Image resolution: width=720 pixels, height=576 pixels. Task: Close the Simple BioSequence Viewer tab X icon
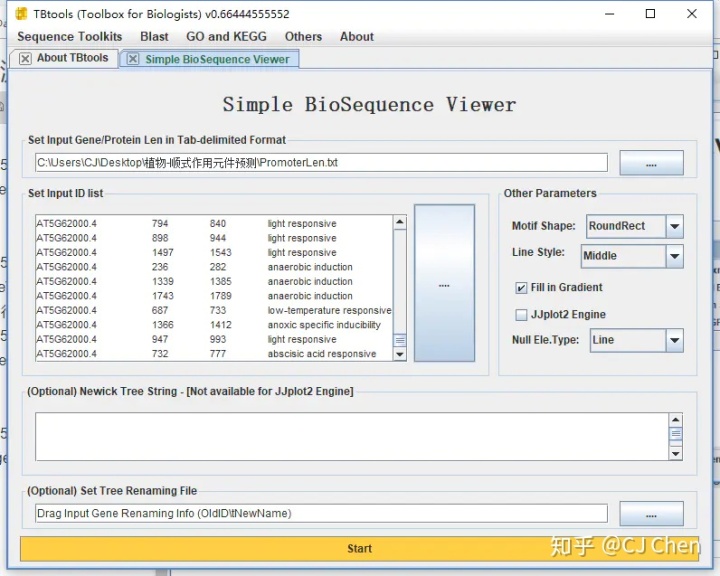[x=133, y=59]
